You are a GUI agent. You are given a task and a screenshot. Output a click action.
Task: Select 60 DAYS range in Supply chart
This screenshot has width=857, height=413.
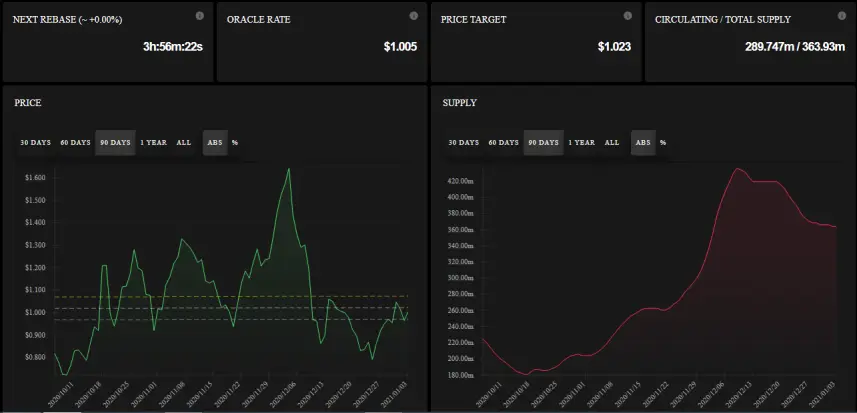(503, 143)
